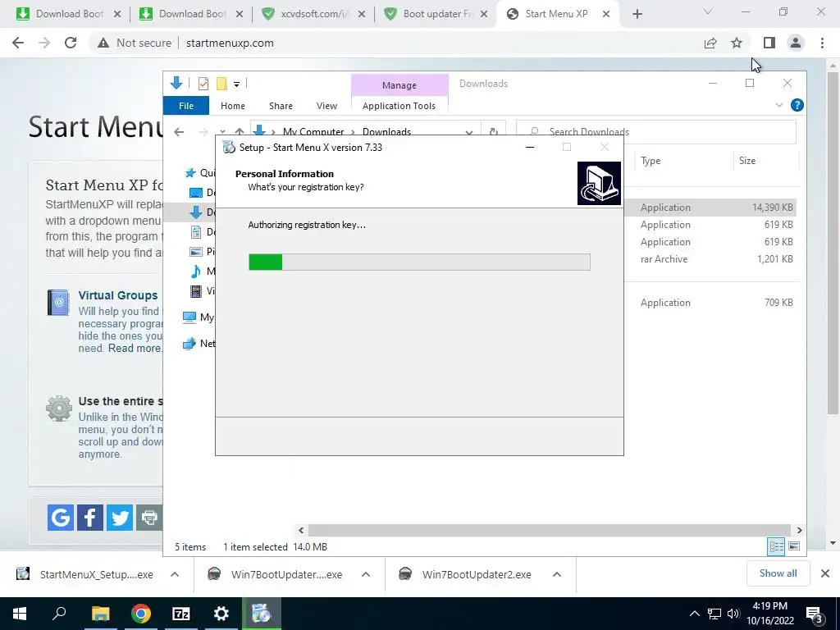Click the Search Downloads field
Screen dimensions: 840x630
656,132
